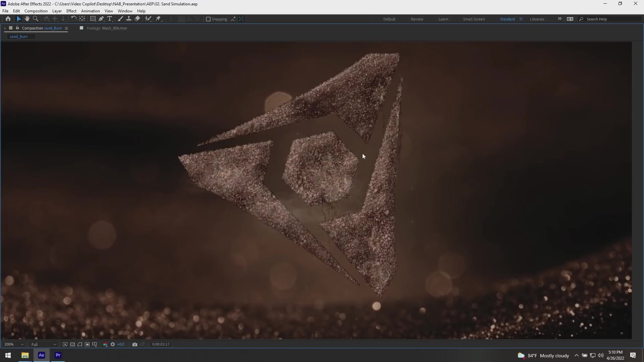This screenshot has width=644, height=362.
Task: Select the Hand tool
Action: [x=27, y=19]
